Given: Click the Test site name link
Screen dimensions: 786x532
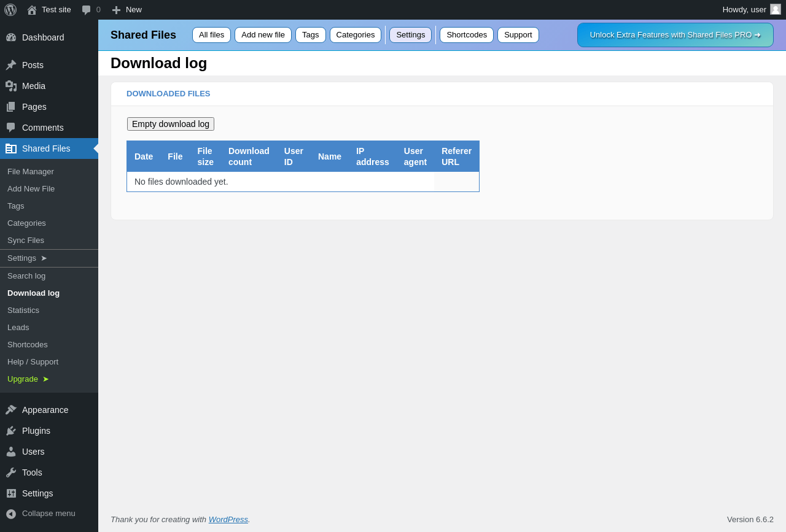Looking at the screenshot, I should 56,10.
